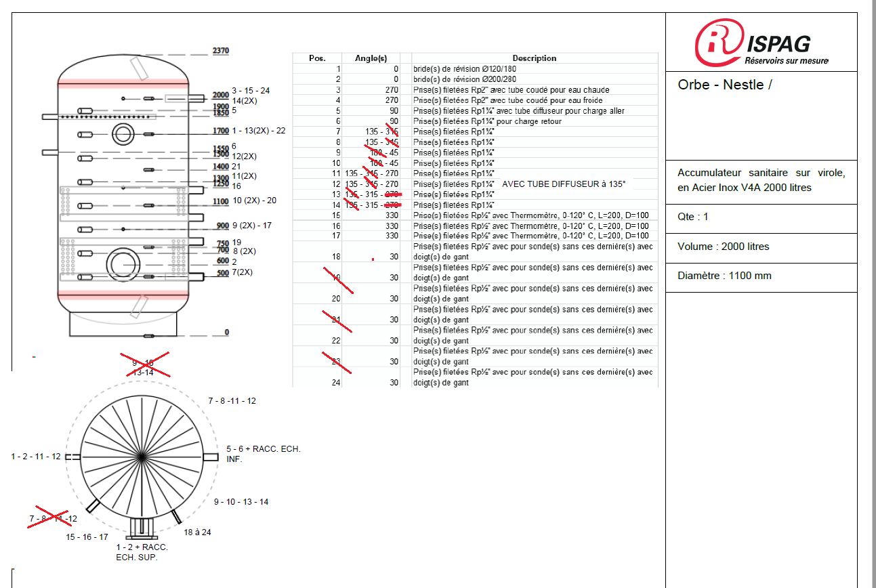Click the "AVEC TUBE DIFFUSEUR à 135°" annotation

coord(563,184)
